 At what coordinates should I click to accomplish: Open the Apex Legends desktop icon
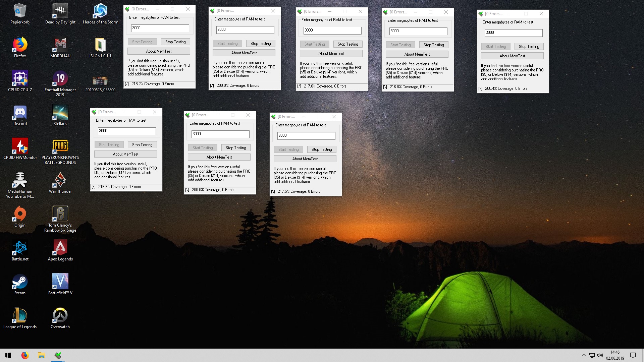[x=60, y=248]
